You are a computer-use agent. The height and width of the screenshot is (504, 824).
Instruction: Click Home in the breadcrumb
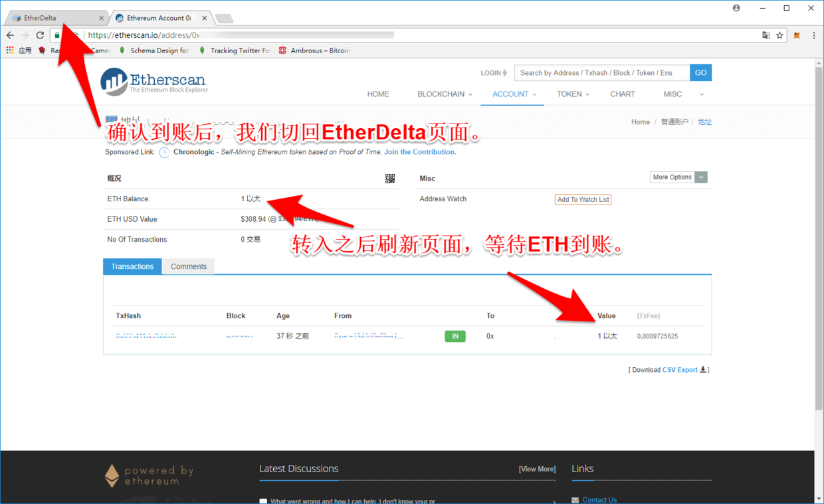click(x=641, y=122)
